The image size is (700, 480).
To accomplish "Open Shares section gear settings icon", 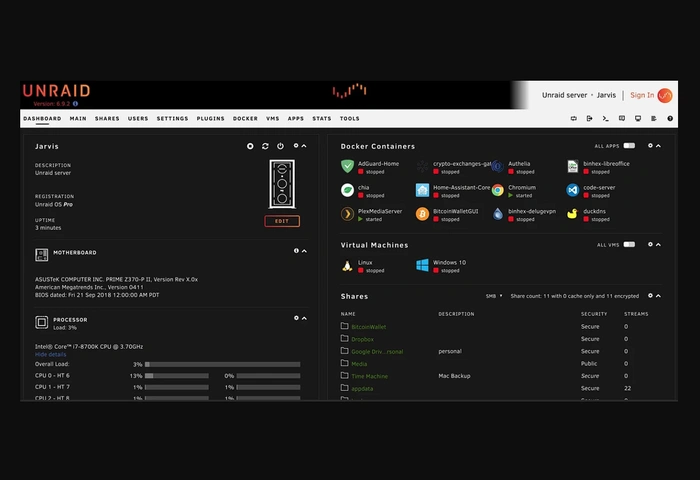I will pos(650,296).
